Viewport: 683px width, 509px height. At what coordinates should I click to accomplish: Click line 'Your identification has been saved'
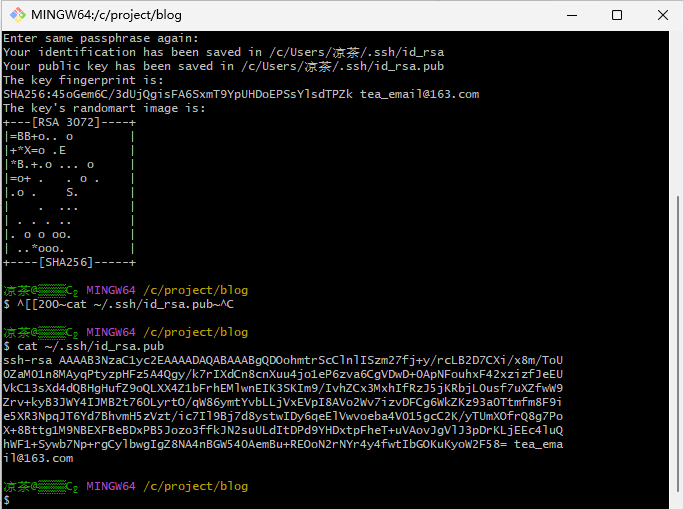pyautogui.click(x=223, y=52)
